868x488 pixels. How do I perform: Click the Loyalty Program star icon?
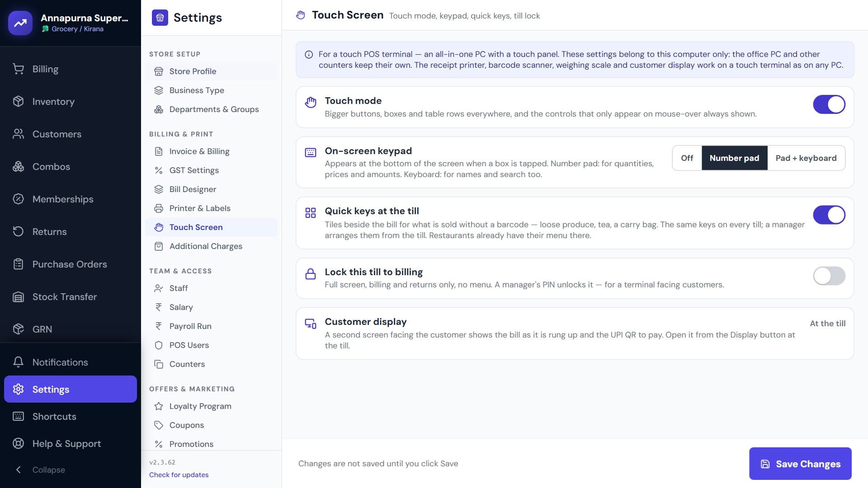pyautogui.click(x=159, y=406)
